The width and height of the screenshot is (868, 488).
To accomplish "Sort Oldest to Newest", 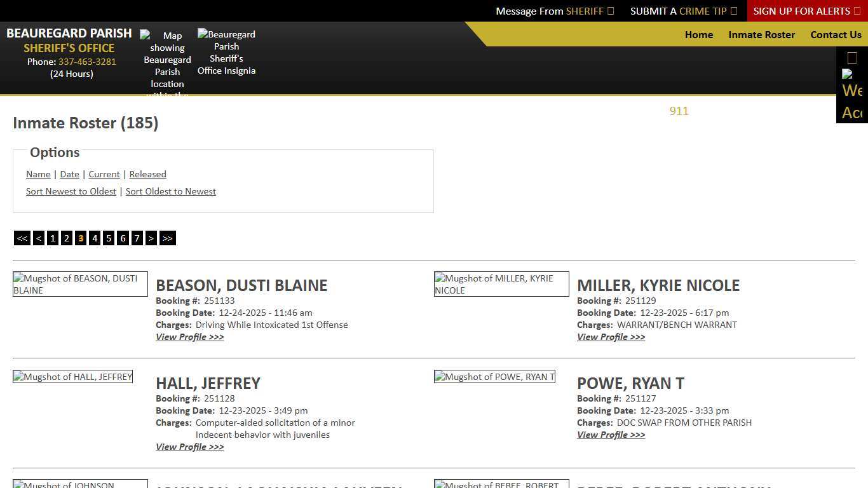I will coord(171,191).
